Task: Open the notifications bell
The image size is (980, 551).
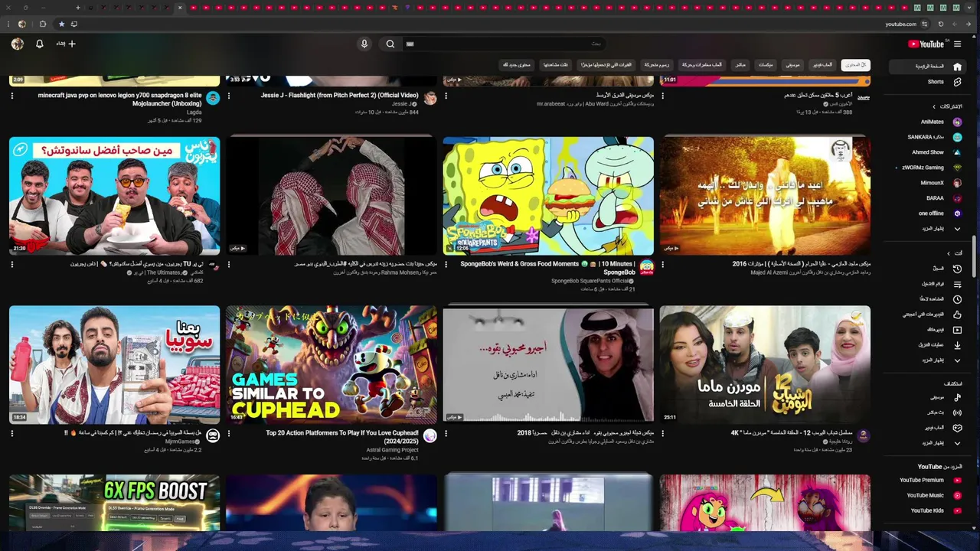Action: [40, 44]
